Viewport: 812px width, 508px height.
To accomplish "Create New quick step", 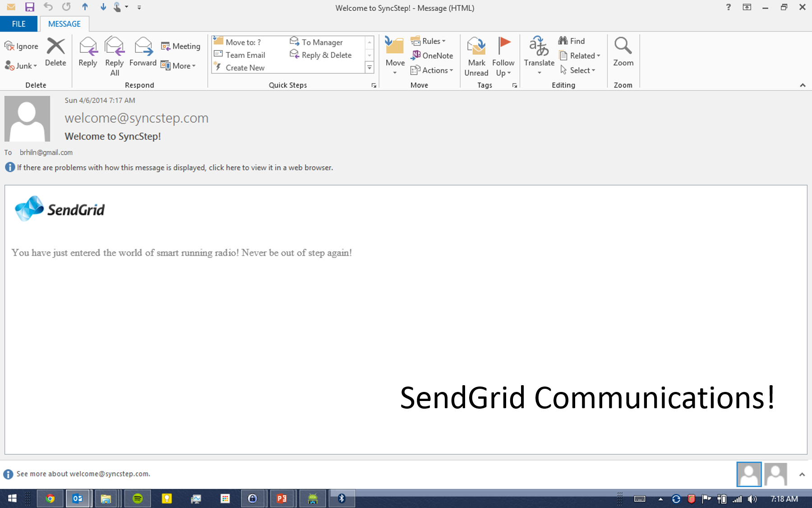I will pyautogui.click(x=240, y=68).
